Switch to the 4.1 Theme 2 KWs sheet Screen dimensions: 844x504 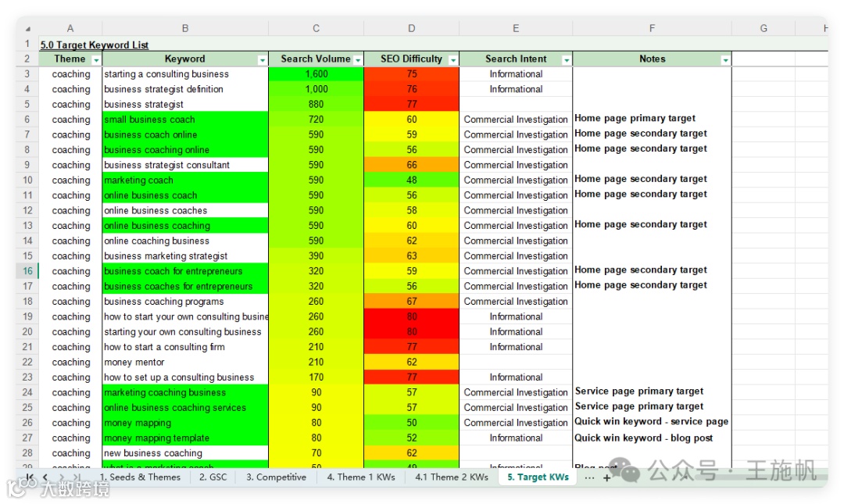tap(452, 477)
